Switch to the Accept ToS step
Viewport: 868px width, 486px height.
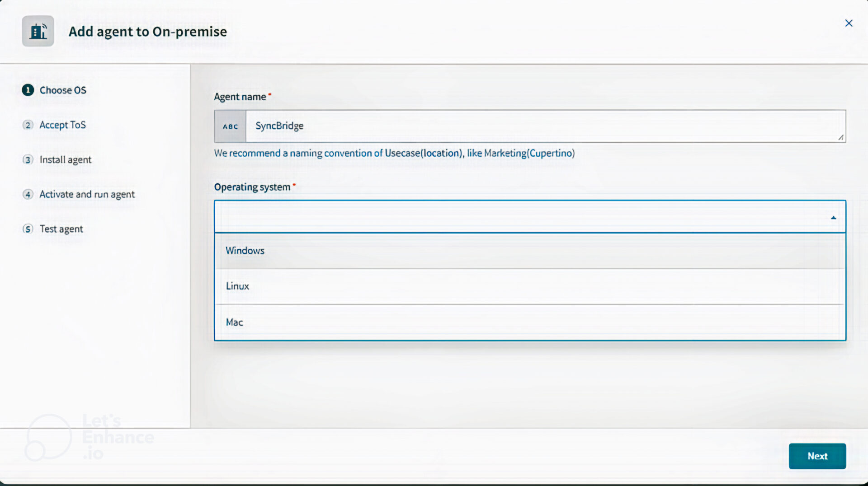[63, 125]
